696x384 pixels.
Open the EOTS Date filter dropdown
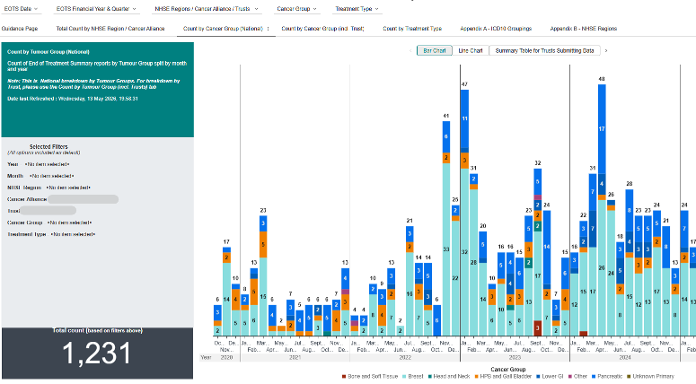coord(21,8)
